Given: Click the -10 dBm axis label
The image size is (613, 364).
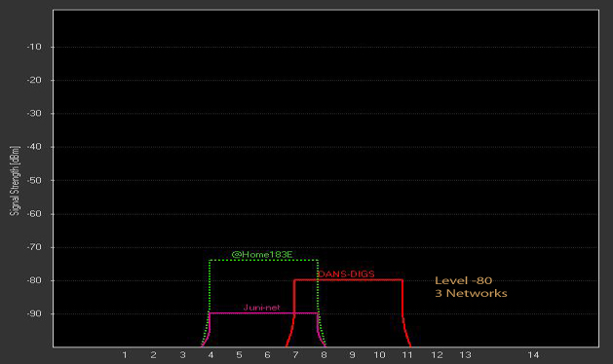Looking at the screenshot, I should pyautogui.click(x=34, y=47).
